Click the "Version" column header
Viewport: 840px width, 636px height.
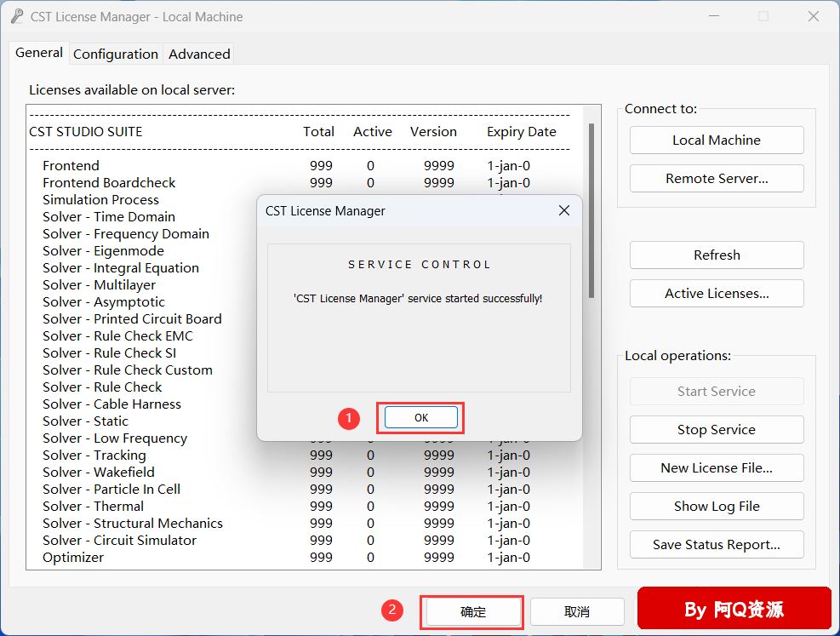pos(433,132)
